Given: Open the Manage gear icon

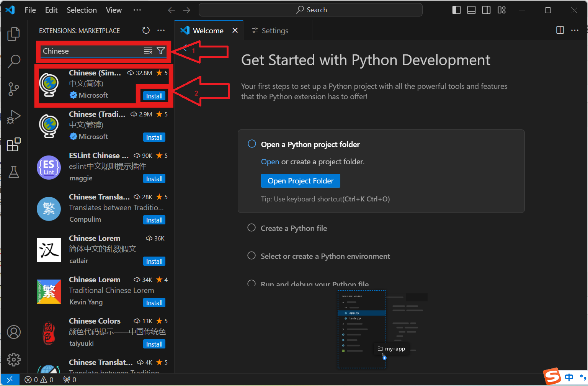Looking at the screenshot, I should tap(14, 360).
